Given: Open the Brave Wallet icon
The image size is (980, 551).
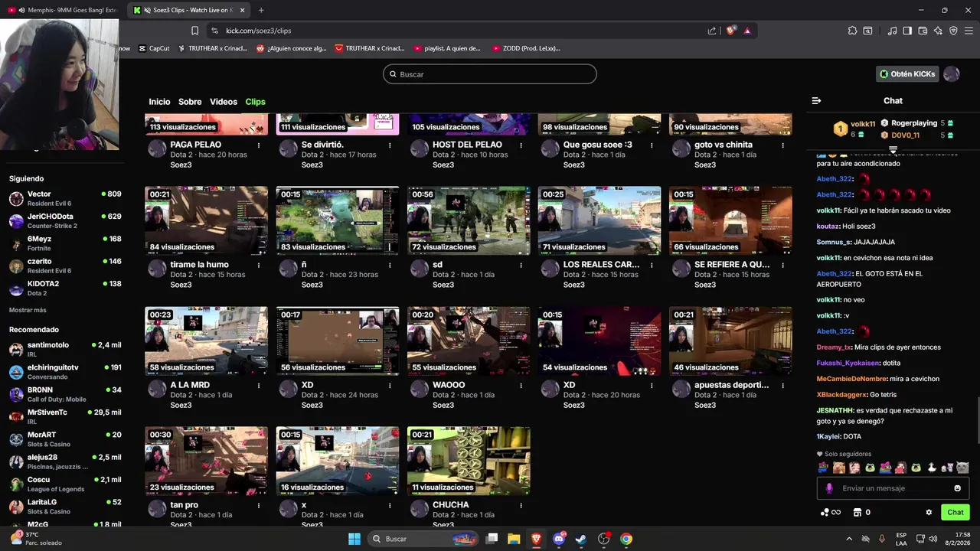Looking at the screenshot, I should coord(923,31).
